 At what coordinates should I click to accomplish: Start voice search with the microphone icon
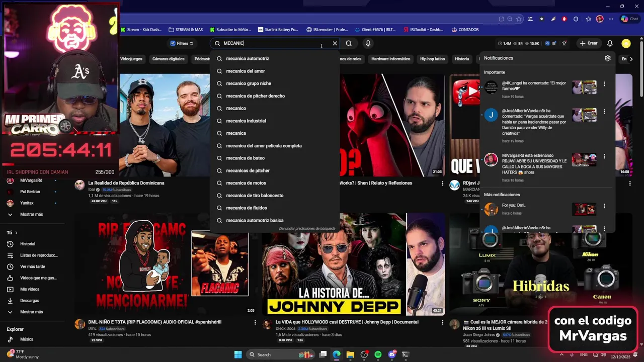click(x=368, y=43)
